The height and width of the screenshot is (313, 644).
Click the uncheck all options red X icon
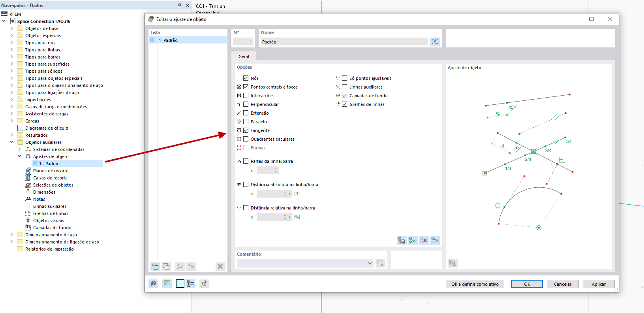424,240
